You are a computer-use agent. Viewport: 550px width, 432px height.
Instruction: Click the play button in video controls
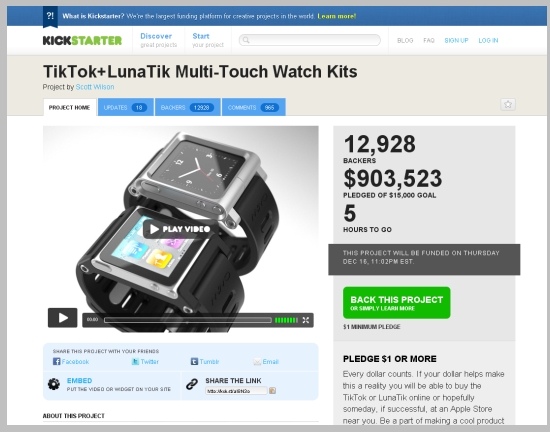[x=62, y=318]
